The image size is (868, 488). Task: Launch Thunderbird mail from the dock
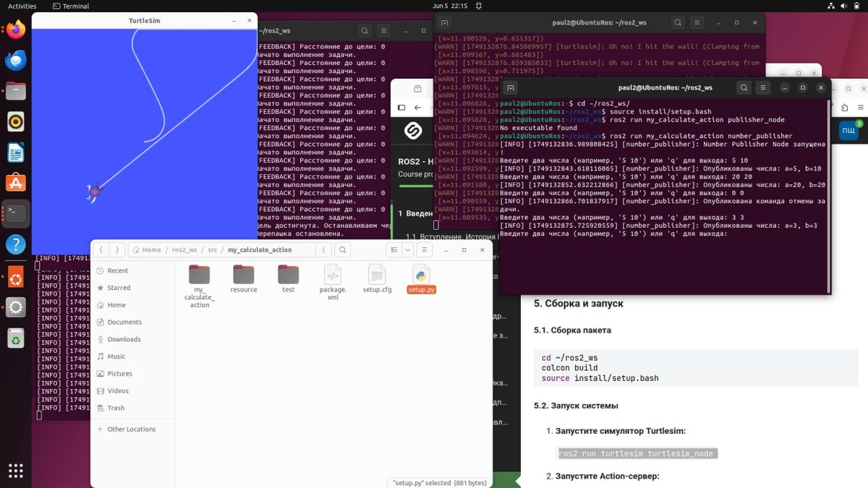[16, 61]
